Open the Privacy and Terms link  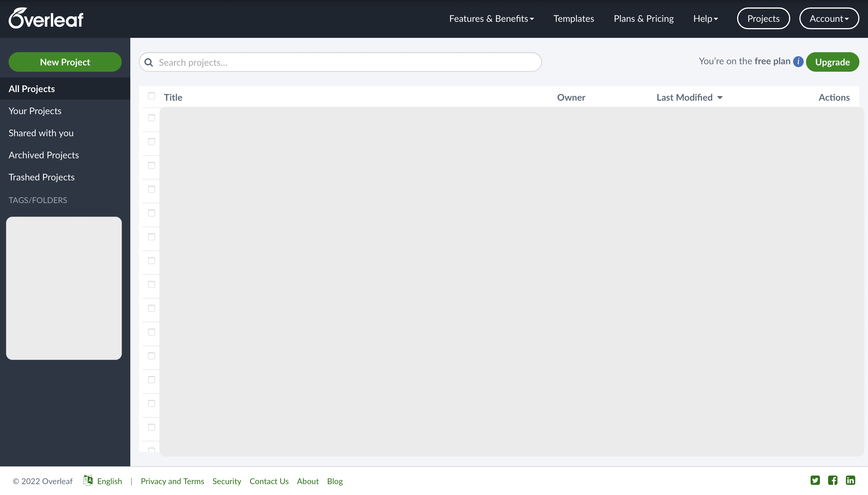point(172,481)
